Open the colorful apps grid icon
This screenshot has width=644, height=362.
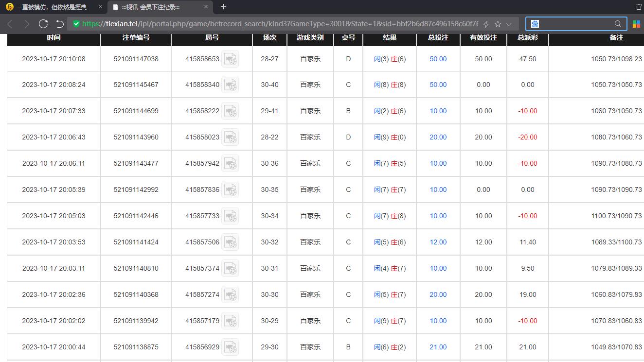[x=636, y=24]
